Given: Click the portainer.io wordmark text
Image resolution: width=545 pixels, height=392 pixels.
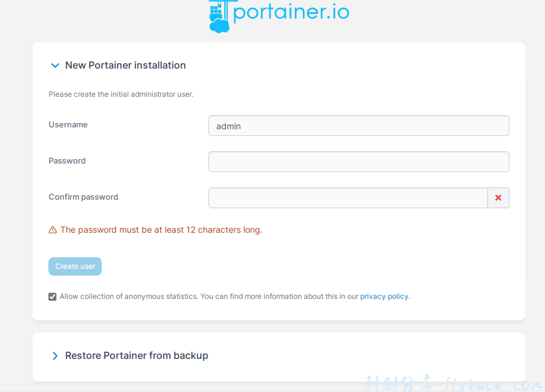Looking at the screenshot, I should [x=291, y=12].
